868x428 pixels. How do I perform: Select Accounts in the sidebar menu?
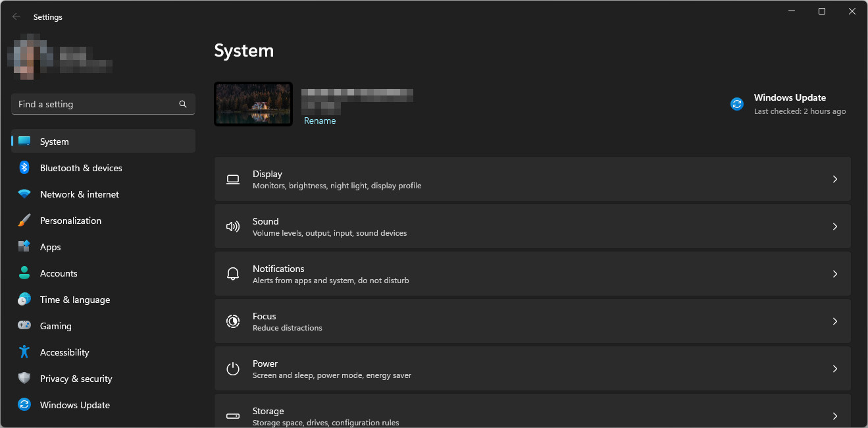pyautogui.click(x=59, y=273)
